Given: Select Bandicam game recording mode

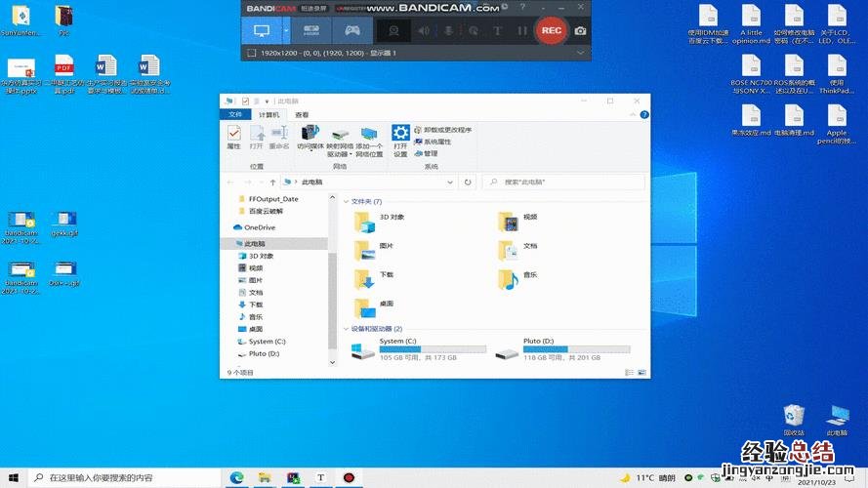Looking at the screenshot, I should (352, 30).
